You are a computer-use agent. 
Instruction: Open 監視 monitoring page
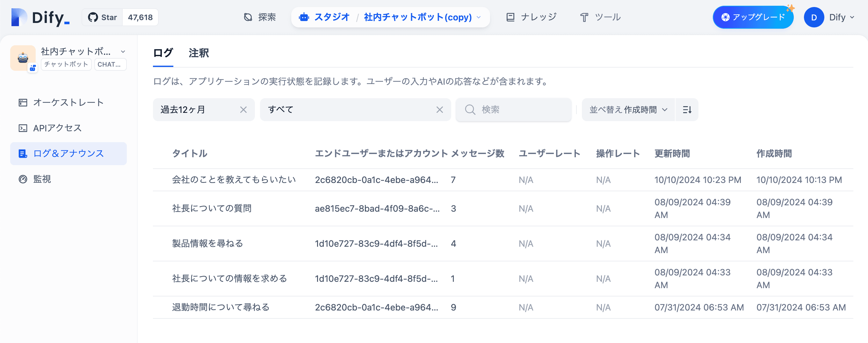click(x=42, y=179)
